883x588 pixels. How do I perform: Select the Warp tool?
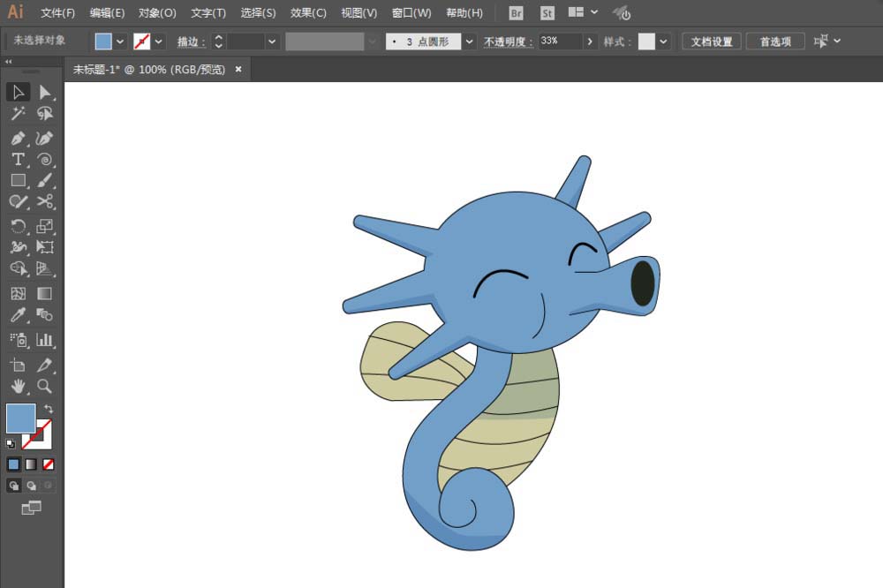(x=18, y=247)
